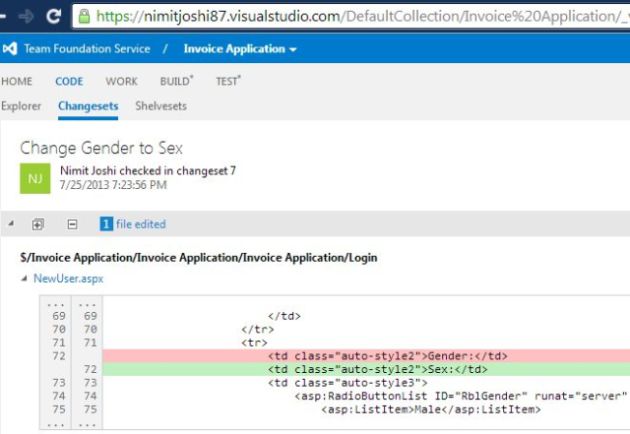630x434 pixels.
Task: Click the added green Sex line
Action: click(x=366, y=369)
